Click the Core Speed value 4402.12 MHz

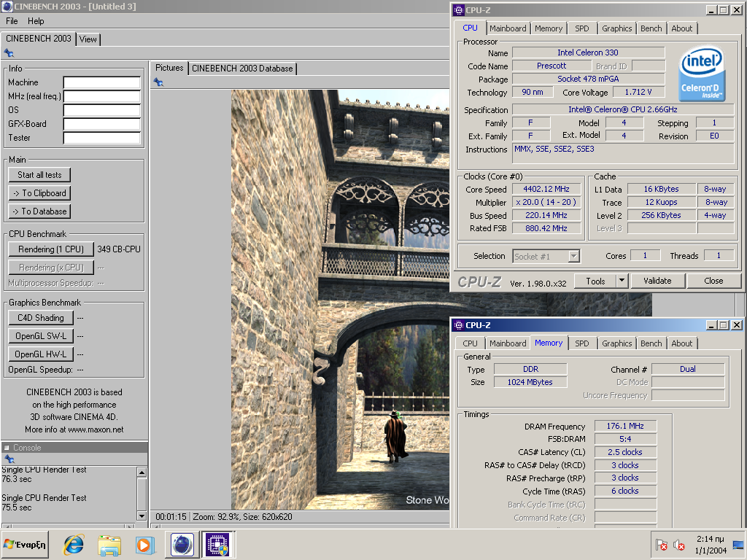546,189
